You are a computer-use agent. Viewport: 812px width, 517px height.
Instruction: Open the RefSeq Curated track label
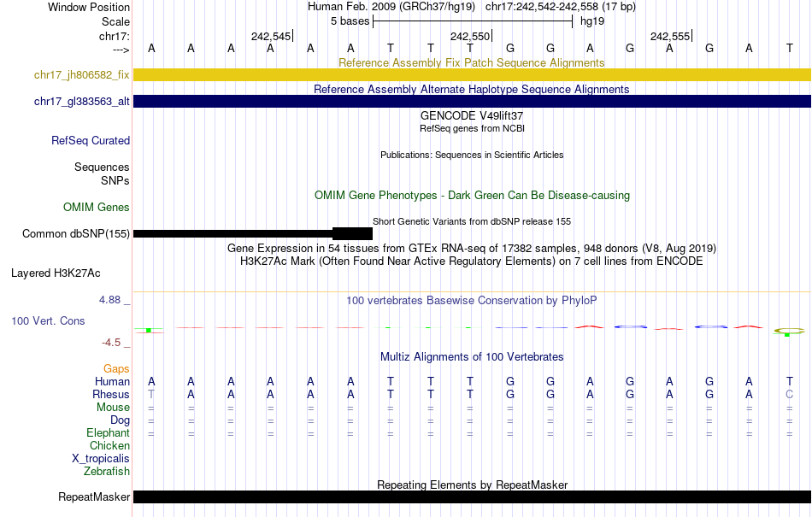pyautogui.click(x=91, y=141)
